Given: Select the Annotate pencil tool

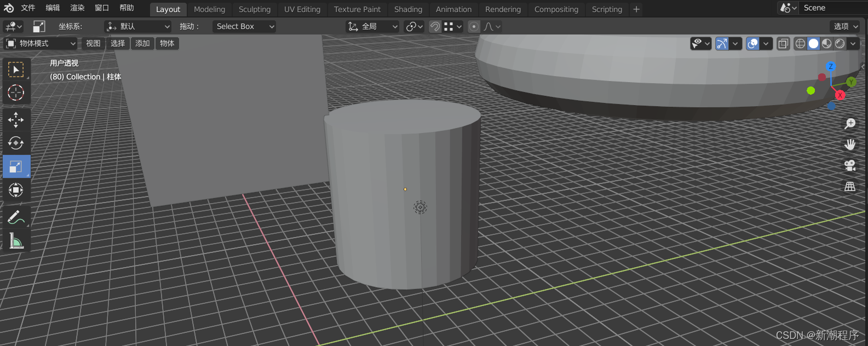Looking at the screenshot, I should [16, 217].
